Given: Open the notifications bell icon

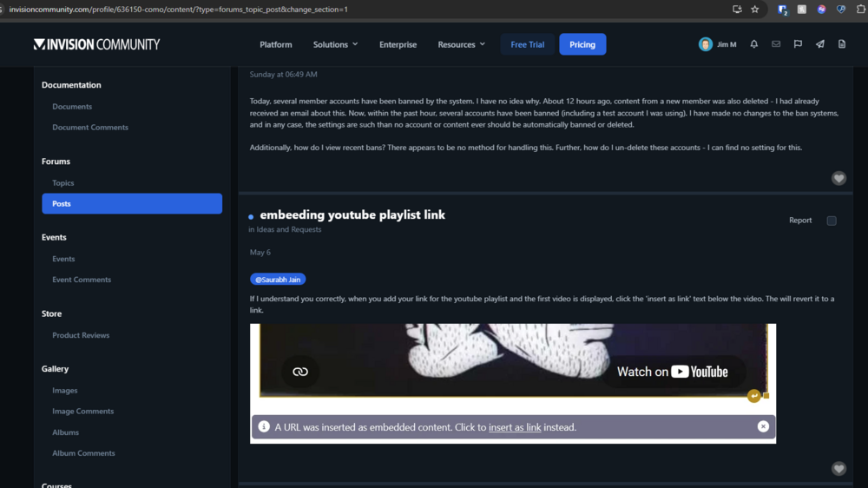Looking at the screenshot, I should tap(754, 44).
